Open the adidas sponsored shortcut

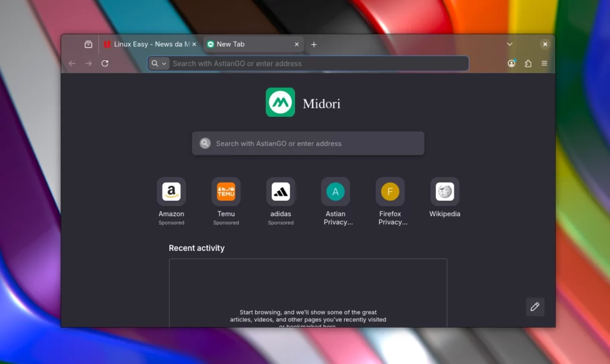pos(281,192)
